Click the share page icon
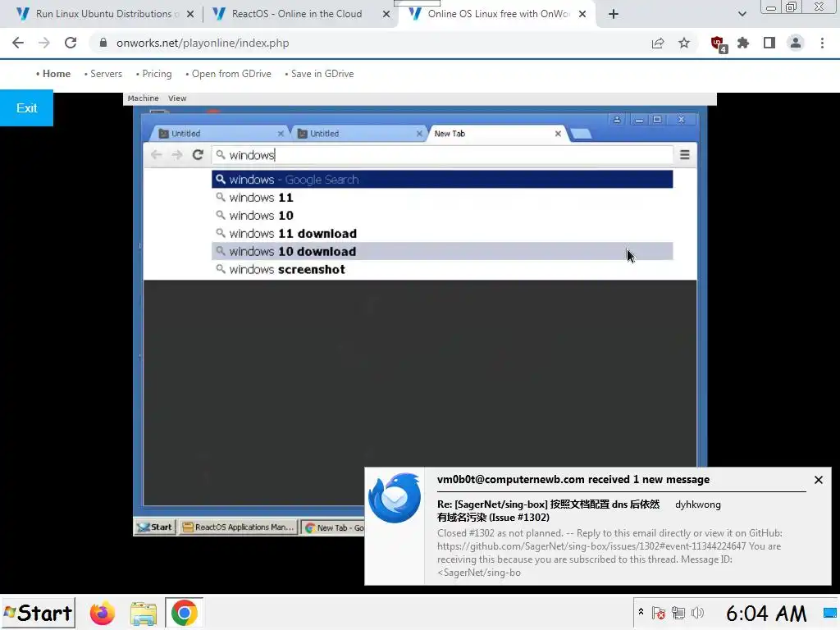 [x=658, y=43]
